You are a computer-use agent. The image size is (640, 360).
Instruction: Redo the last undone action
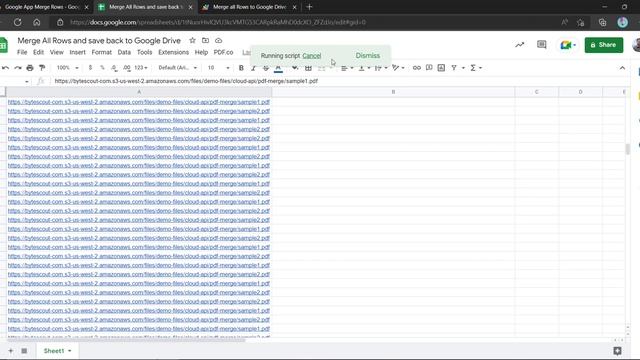pos(18,68)
